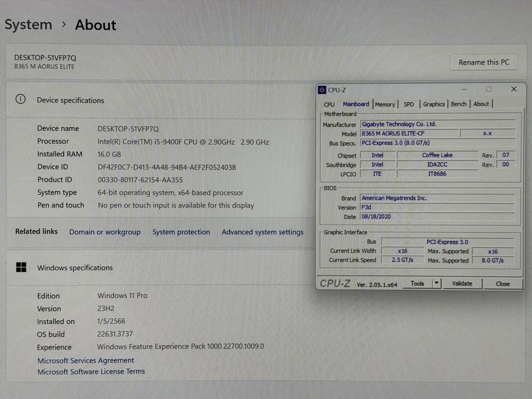
Task: Switch to the SPD tab
Action: [408, 104]
